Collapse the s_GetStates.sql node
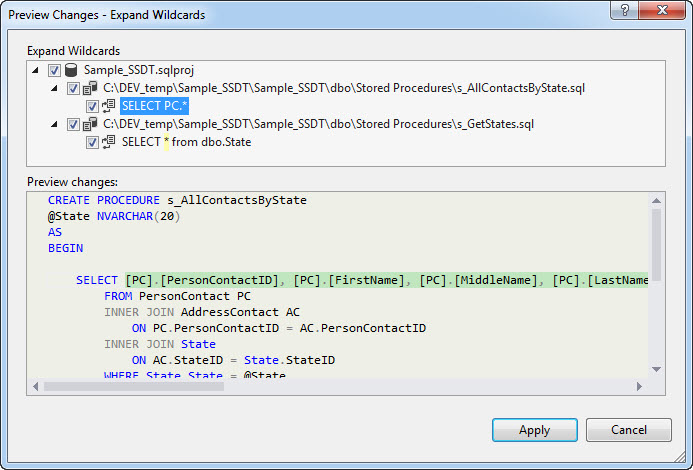693x470 pixels. tap(56, 125)
